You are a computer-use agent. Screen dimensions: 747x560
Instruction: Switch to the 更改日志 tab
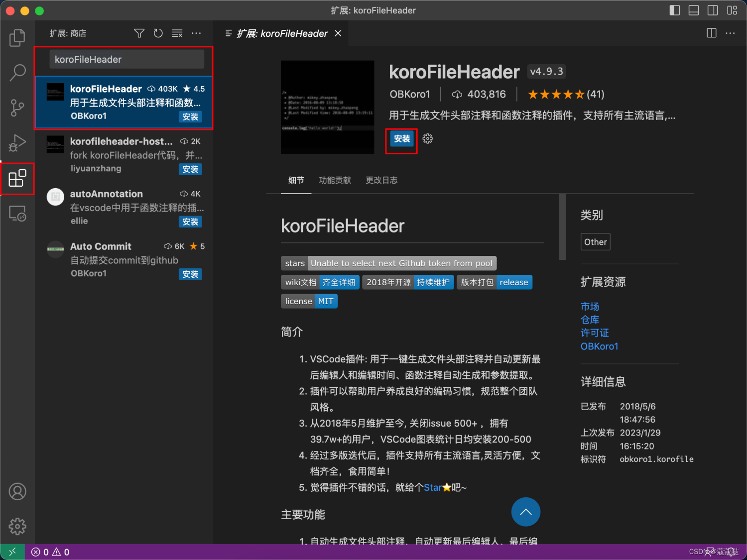(381, 180)
